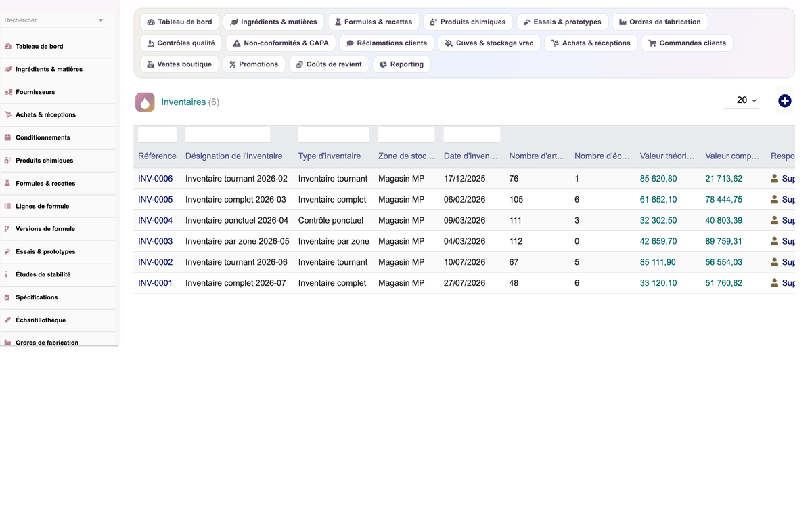Click the Promotions percent icon
Viewport: 812px width, 508px height.
point(233,64)
